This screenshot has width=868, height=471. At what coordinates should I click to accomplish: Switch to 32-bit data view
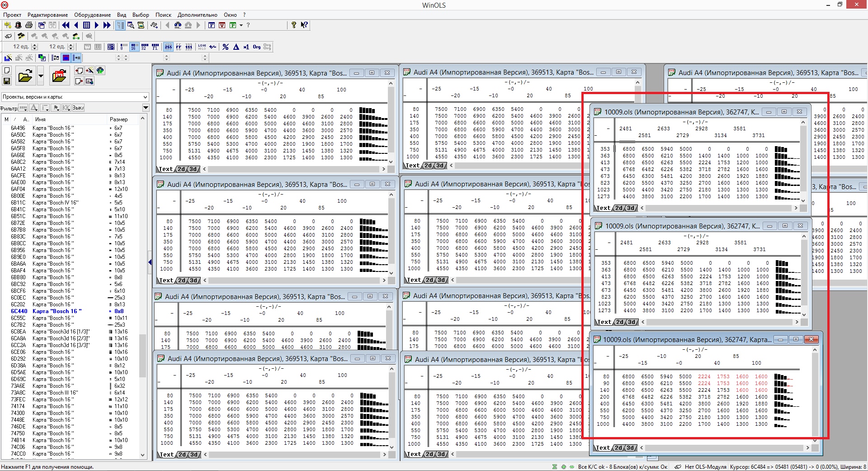click(145, 47)
